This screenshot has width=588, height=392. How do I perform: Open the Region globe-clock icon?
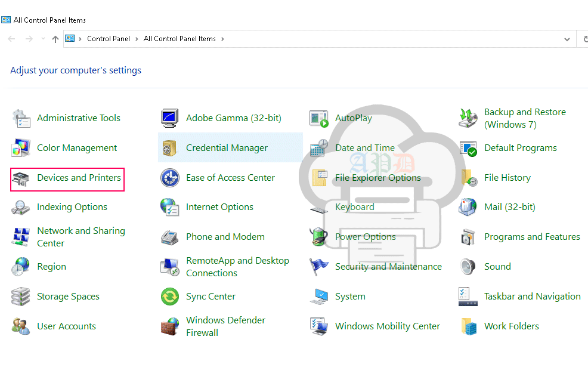21,266
